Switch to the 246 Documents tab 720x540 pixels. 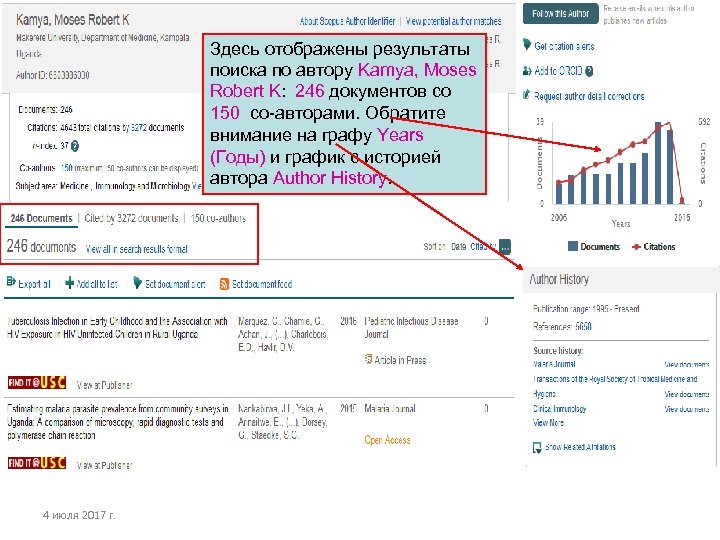(41, 218)
